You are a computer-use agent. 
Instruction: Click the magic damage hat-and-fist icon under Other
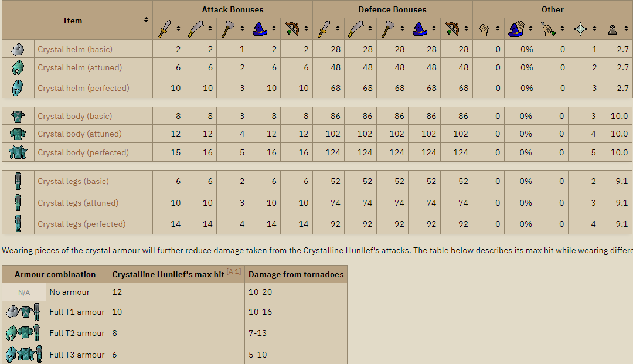point(516,29)
